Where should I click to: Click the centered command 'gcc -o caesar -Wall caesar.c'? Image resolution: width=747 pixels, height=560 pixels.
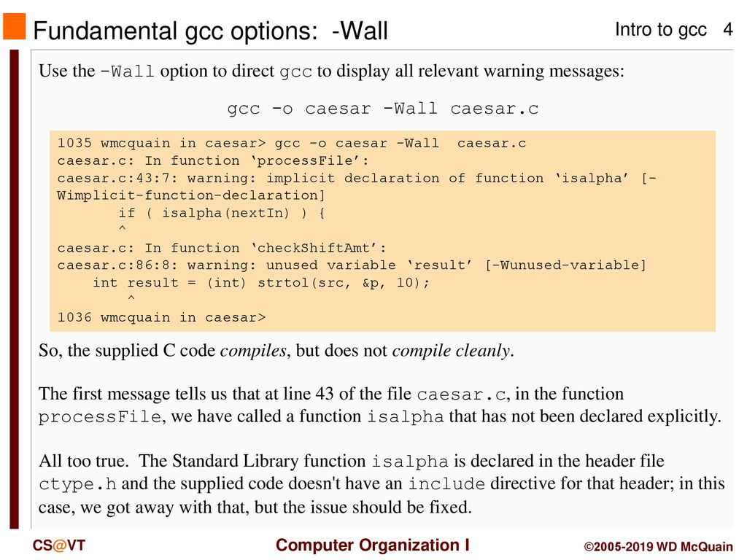coord(382,109)
